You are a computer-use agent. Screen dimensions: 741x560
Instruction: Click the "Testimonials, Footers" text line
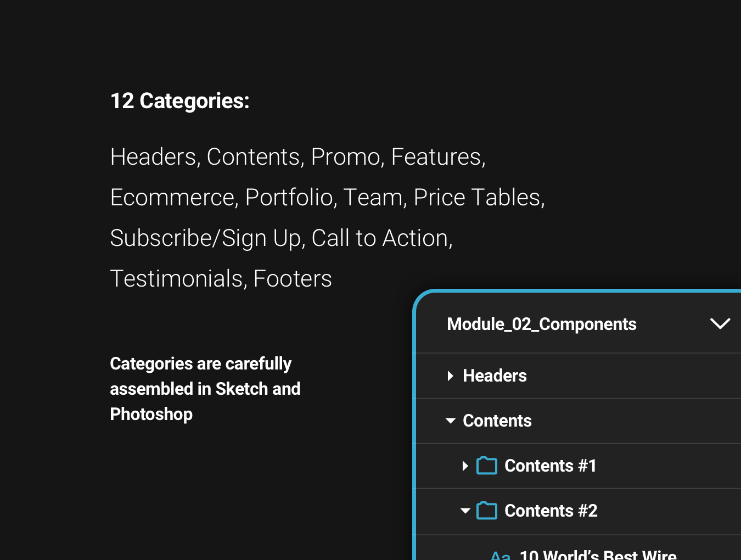click(x=221, y=279)
